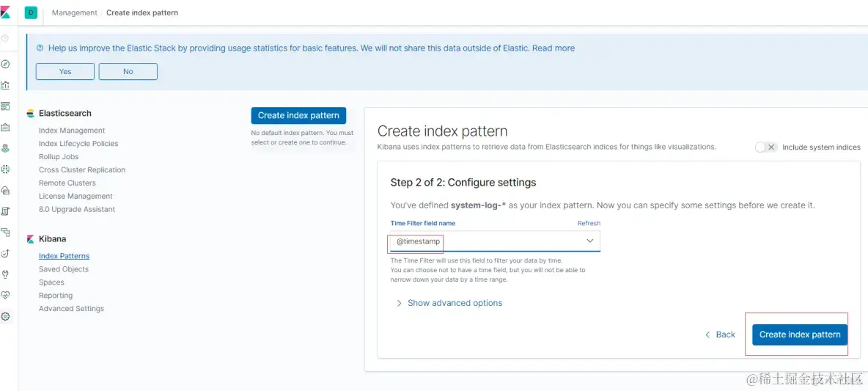Image resolution: width=868 pixels, height=391 pixels.
Task: Open the Management gear icon in sidebar
Action: (x=6, y=316)
